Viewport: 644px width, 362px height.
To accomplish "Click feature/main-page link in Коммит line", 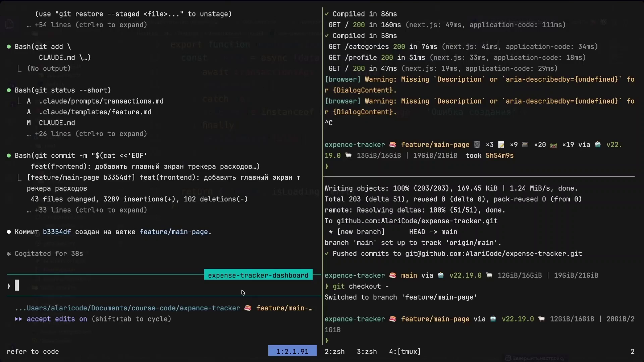I will coord(174,232).
